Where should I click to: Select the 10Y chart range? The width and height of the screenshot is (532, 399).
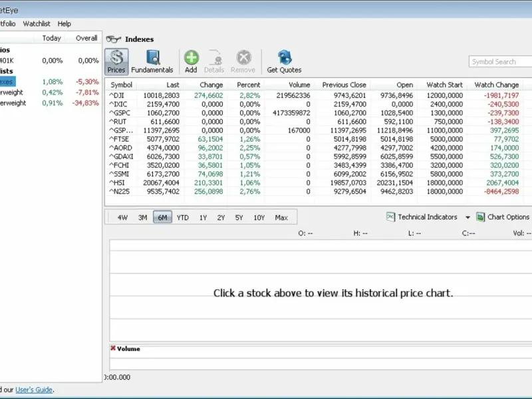click(259, 217)
